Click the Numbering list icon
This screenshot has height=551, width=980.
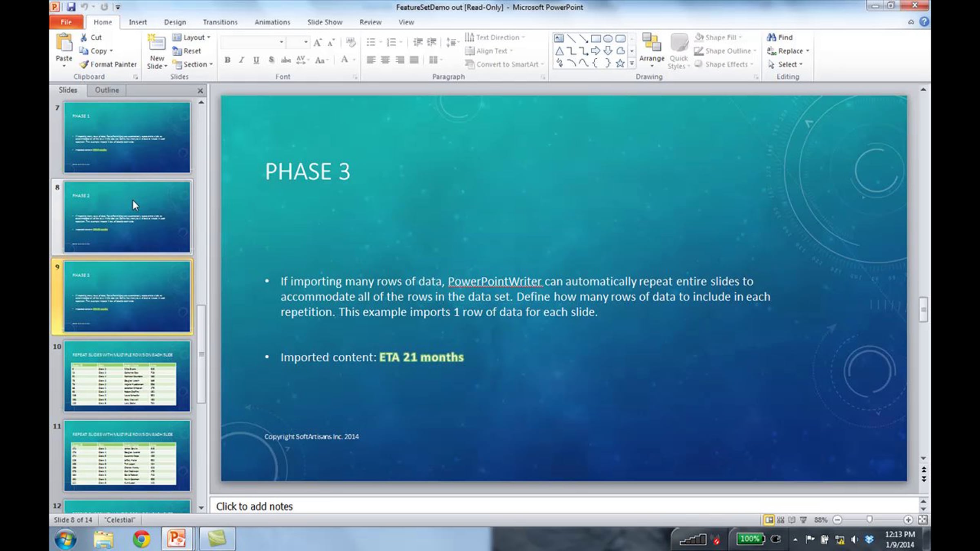(x=391, y=42)
